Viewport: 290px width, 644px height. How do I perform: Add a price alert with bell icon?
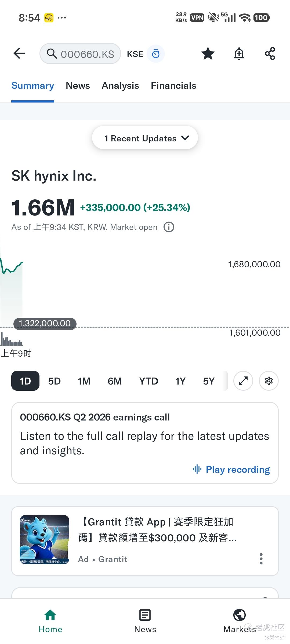point(239,54)
